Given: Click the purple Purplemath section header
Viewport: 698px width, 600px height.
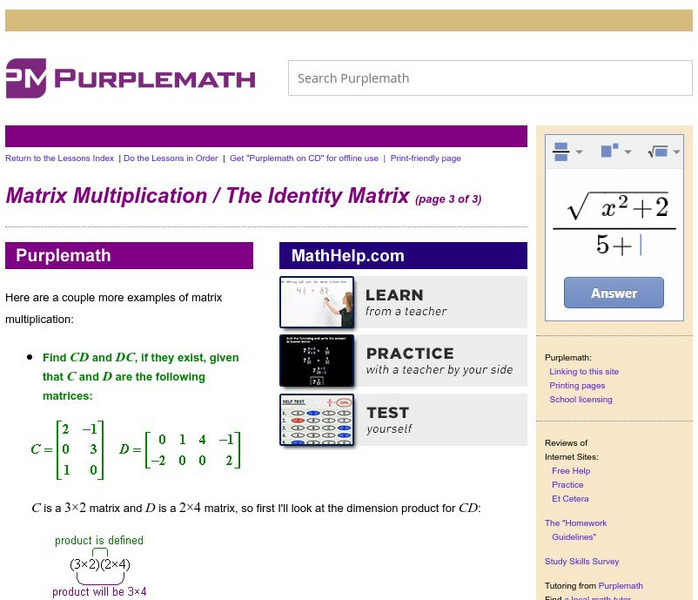Looking at the screenshot, I should click(129, 255).
